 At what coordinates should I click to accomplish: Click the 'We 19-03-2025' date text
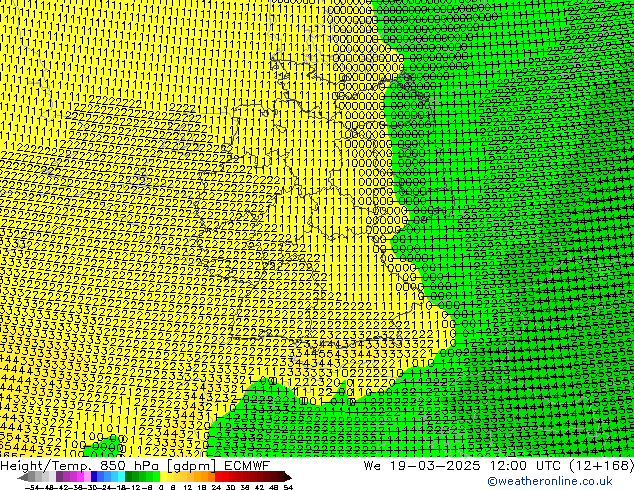tap(421, 466)
